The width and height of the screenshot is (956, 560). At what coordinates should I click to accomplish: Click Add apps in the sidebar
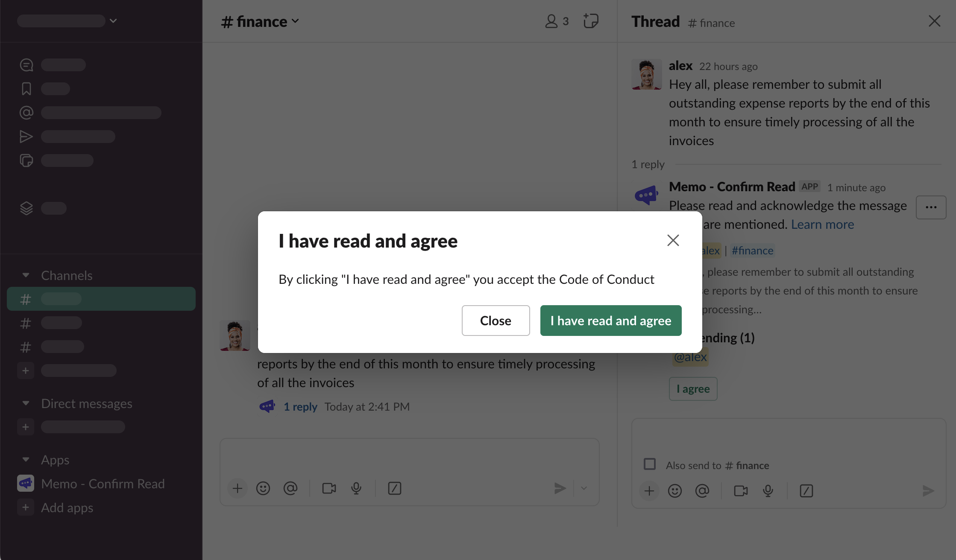(67, 507)
